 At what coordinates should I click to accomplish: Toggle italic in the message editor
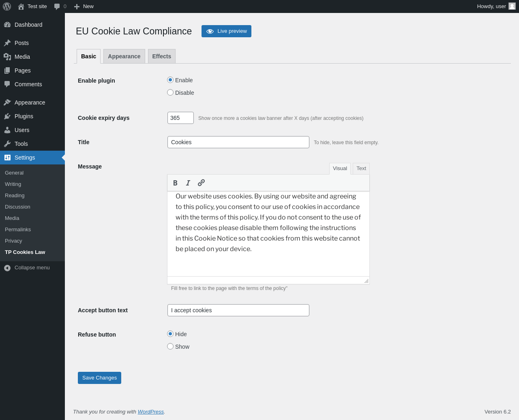[188, 183]
